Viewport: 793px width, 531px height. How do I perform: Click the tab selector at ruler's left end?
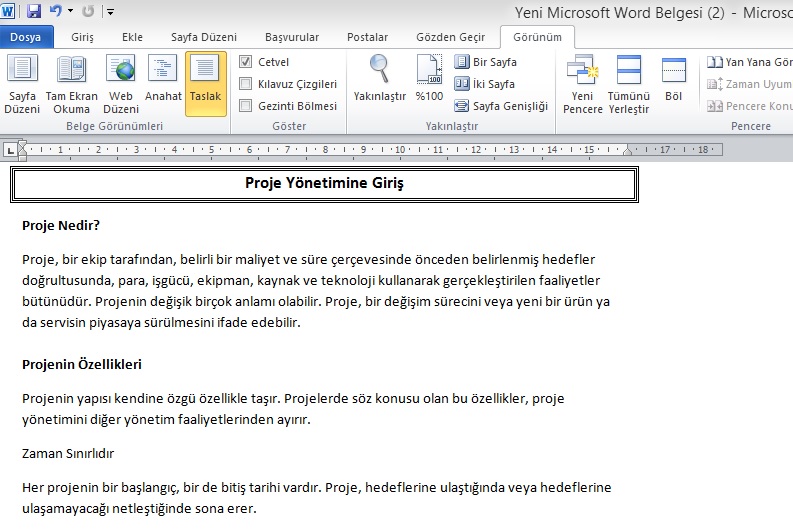click(10, 150)
